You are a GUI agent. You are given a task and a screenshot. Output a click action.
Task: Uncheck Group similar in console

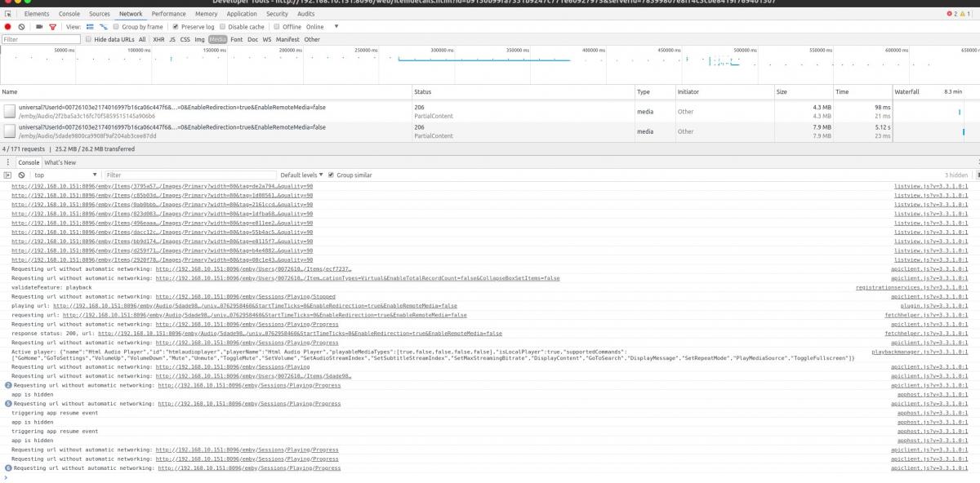pos(331,175)
